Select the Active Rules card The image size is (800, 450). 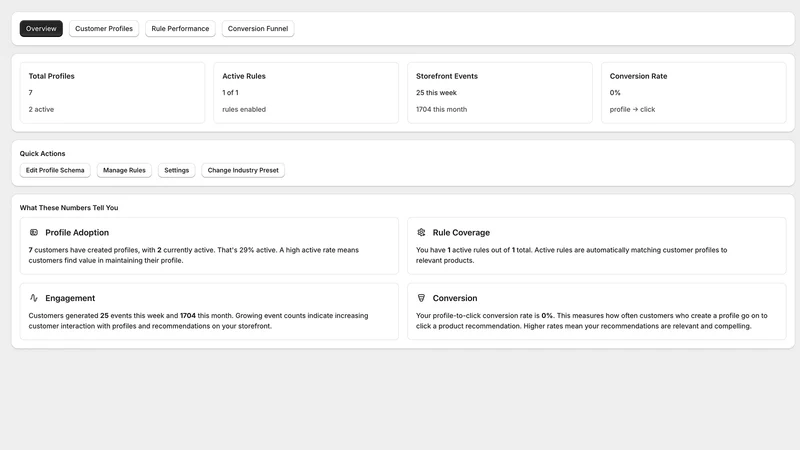click(306, 93)
